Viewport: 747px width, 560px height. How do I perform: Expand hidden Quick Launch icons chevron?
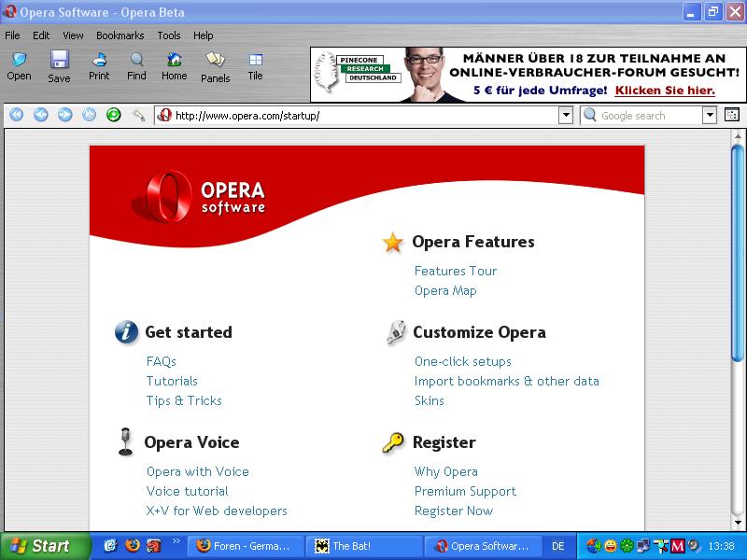(176, 541)
